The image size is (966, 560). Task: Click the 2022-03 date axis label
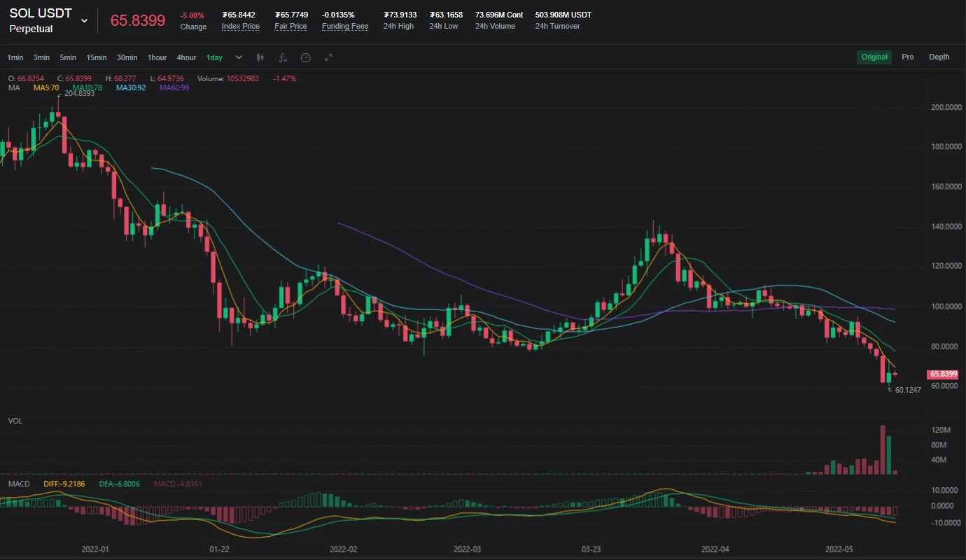[x=468, y=549]
